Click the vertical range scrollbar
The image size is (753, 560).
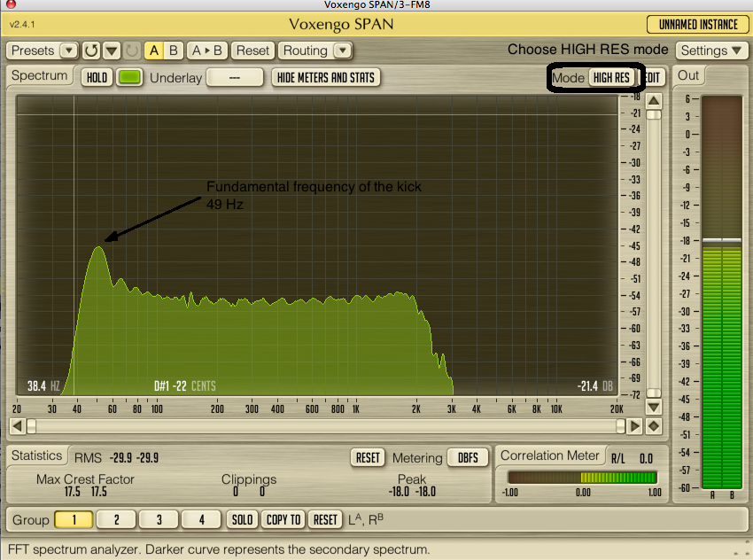click(x=654, y=254)
